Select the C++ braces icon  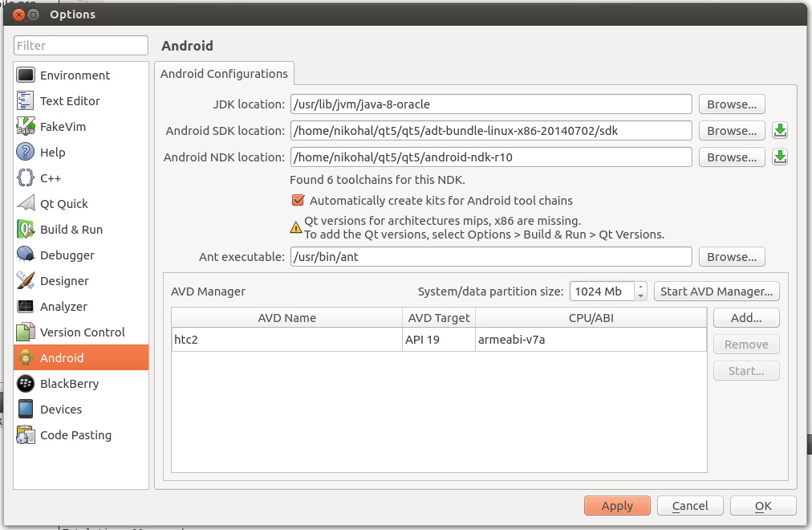click(26, 177)
